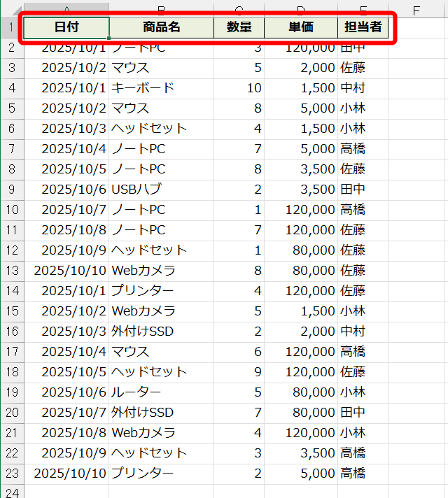Select row 23 via its row number
Viewport: 448px width, 498px height.
(x=12, y=474)
